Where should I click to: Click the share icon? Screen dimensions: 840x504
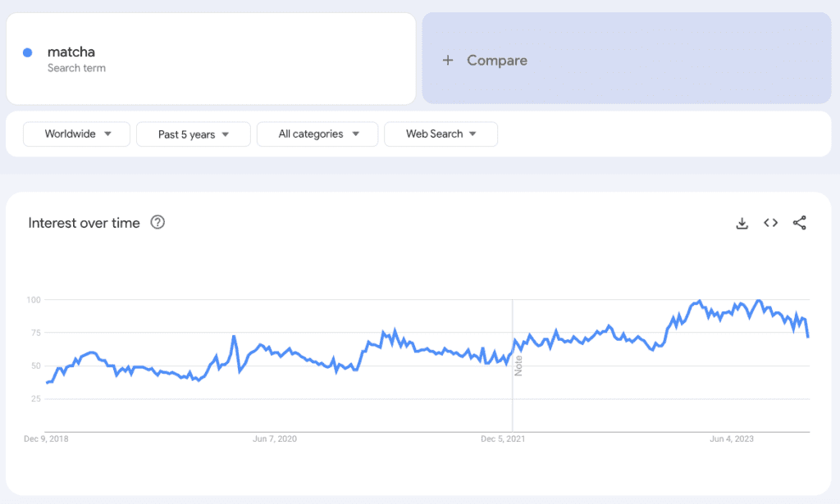[800, 222]
